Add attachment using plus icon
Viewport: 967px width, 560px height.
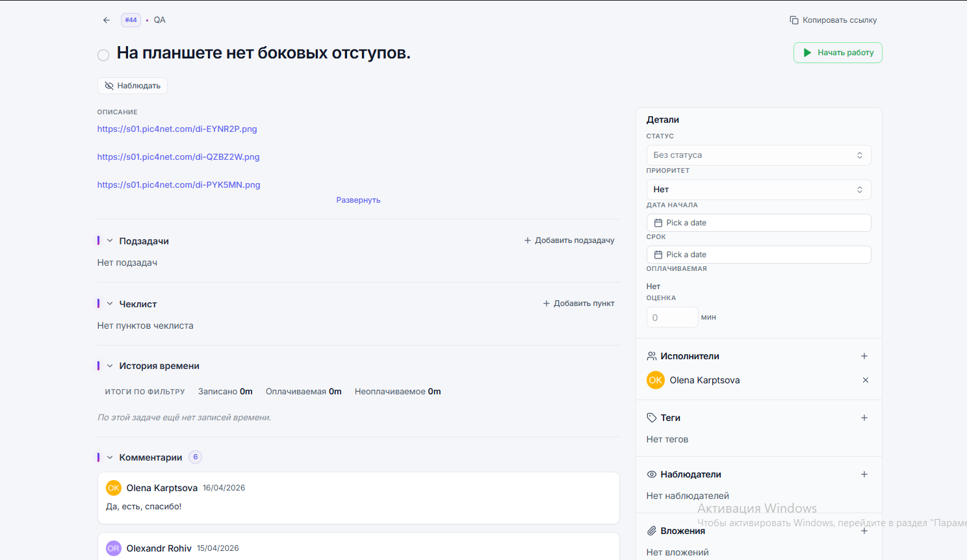[x=864, y=531]
